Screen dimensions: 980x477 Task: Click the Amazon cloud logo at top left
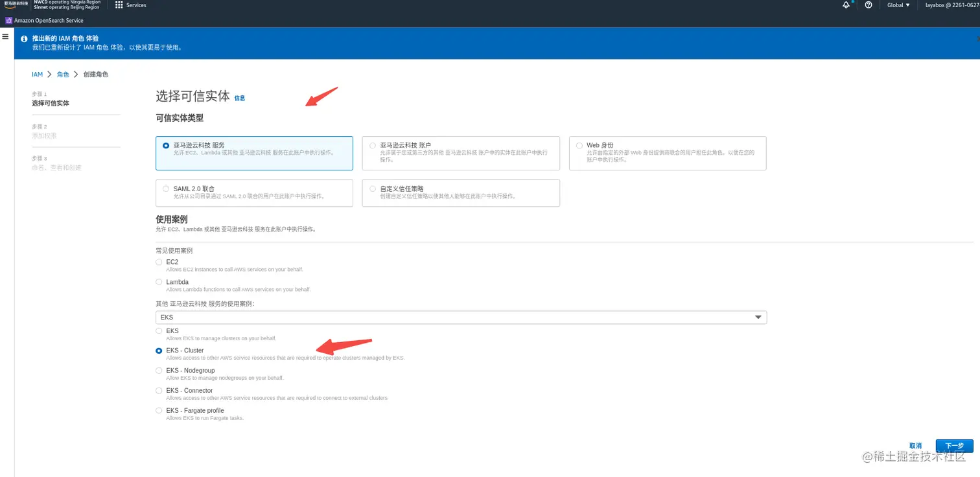click(x=16, y=4)
